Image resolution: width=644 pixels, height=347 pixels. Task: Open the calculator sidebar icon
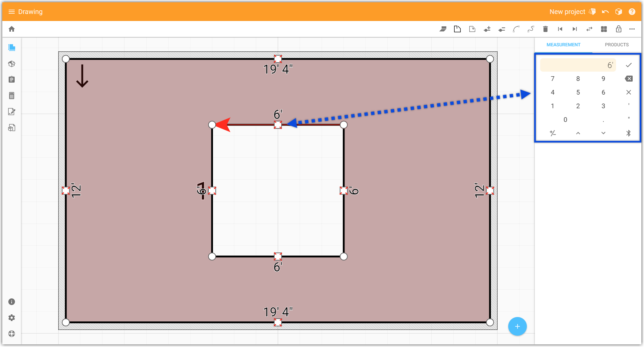point(12,96)
